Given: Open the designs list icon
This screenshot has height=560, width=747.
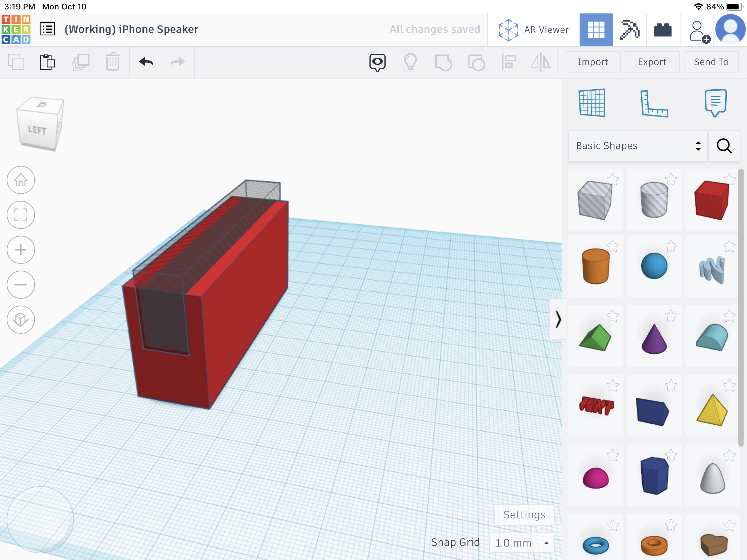Looking at the screenshot, I should (x=47, y=29).
